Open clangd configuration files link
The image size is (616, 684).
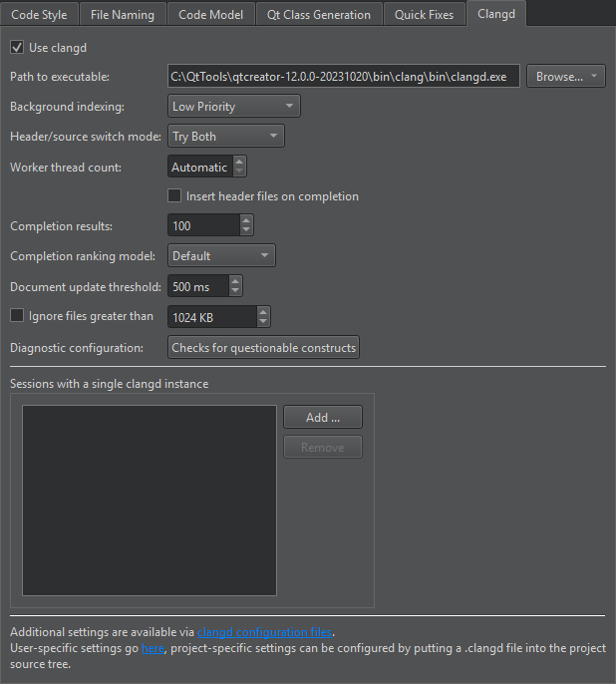[265, 631]
